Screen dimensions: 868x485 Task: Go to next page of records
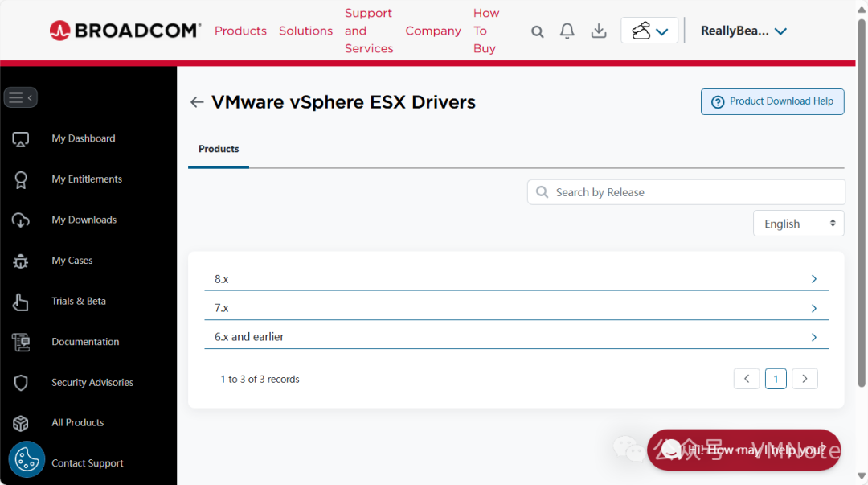pos(805,379)
